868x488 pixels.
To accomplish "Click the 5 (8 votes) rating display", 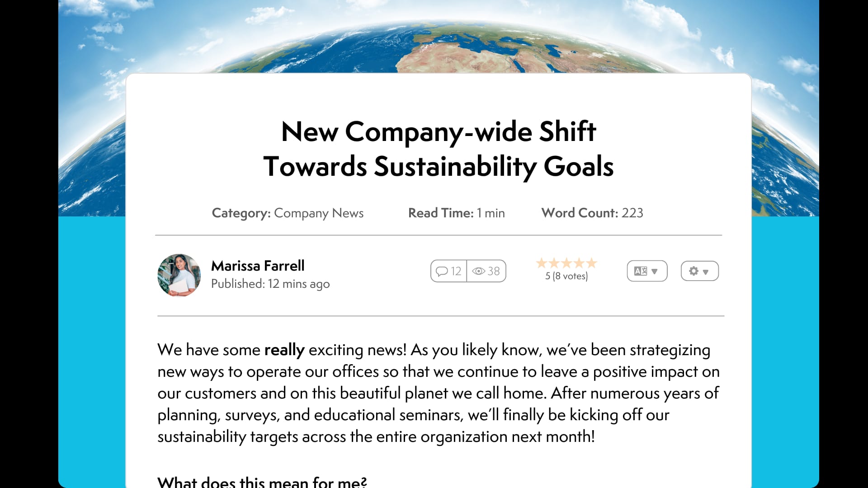I will tap(566, 276).
